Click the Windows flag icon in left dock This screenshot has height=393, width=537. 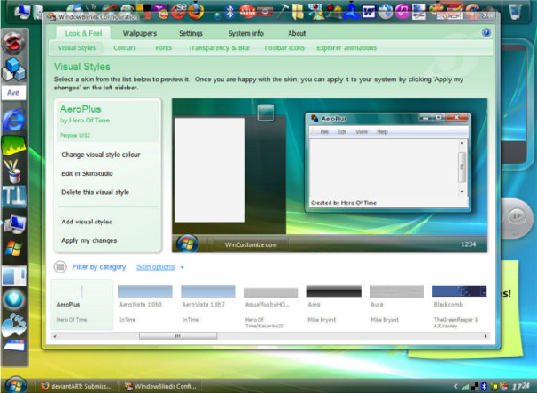(x=14, y=249)
